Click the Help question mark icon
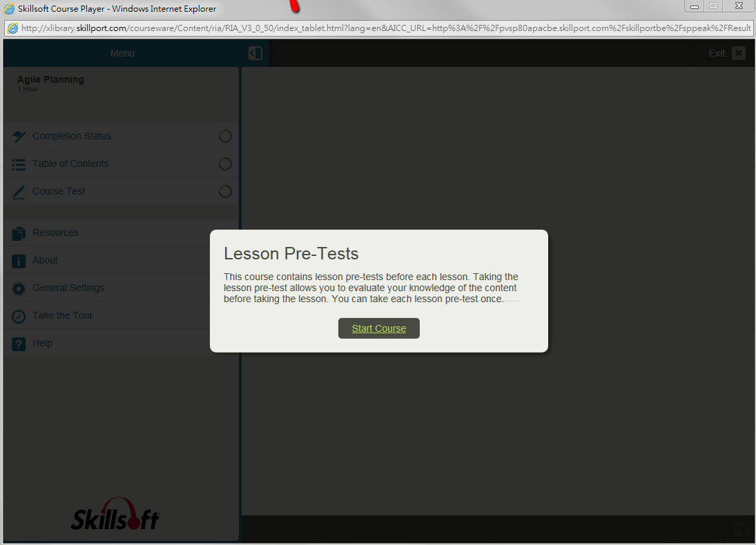756x545 pixels. (19, 344)
